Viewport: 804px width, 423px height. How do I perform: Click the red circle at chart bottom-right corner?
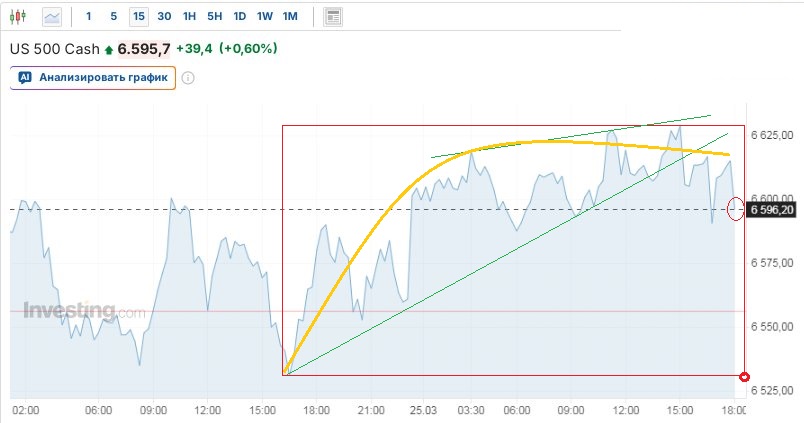(x=743, y=376)
